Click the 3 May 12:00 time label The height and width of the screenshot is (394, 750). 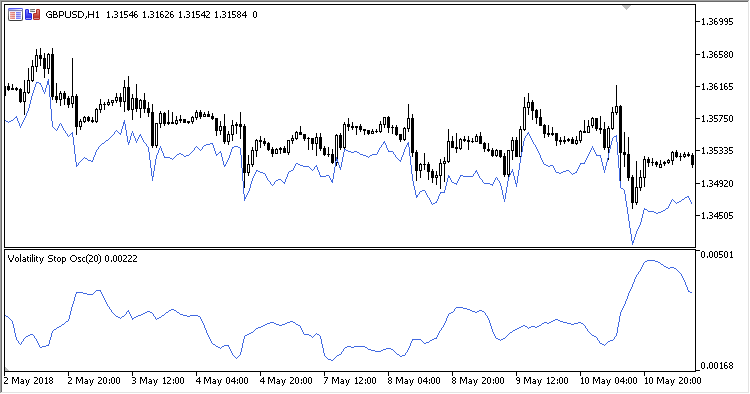click(158, 381)
